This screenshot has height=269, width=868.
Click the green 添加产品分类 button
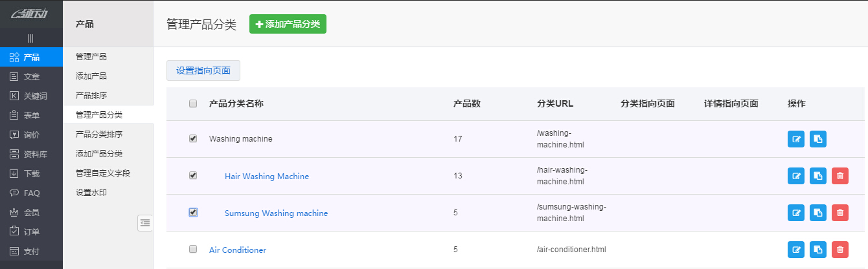pos(288,24)
